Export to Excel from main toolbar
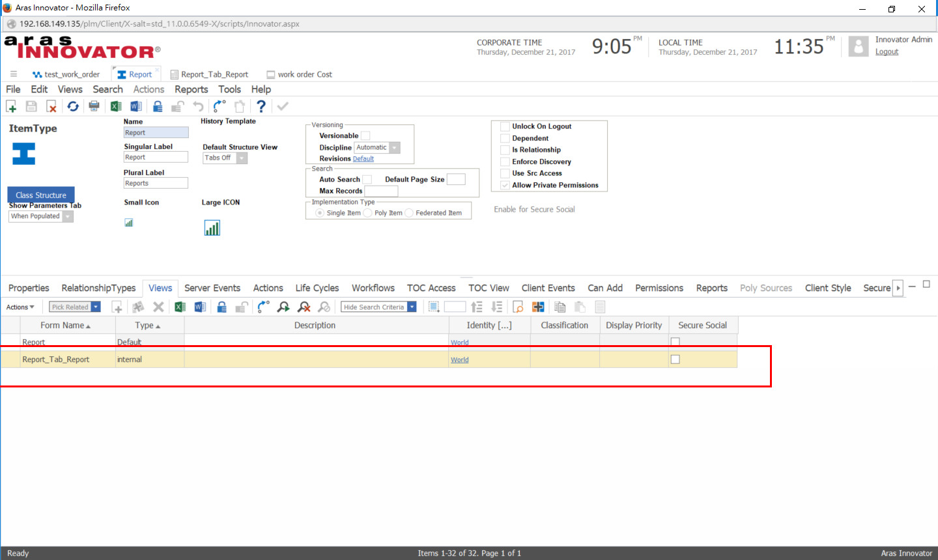This screenshot has width=938, height=560. pos(116,106)
